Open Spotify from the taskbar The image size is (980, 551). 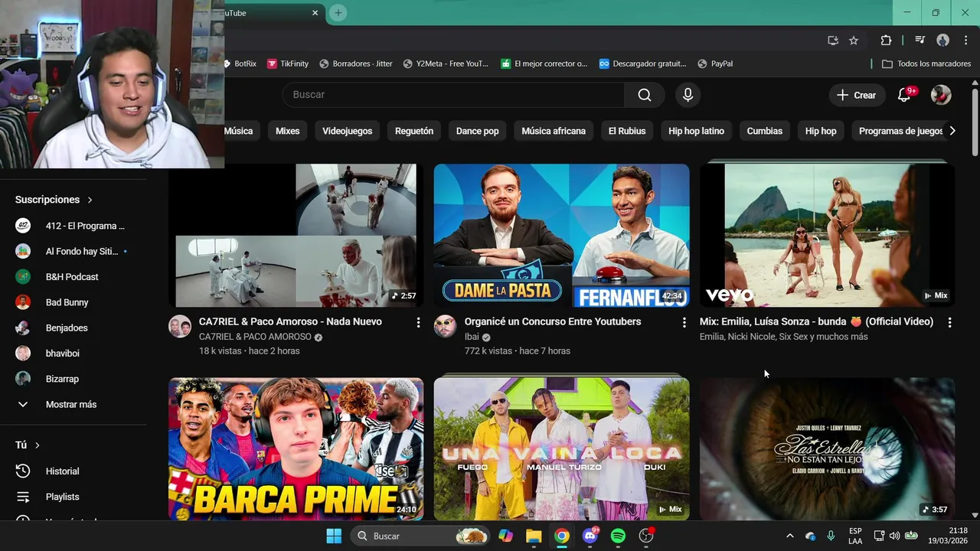[x=618, y=536]
